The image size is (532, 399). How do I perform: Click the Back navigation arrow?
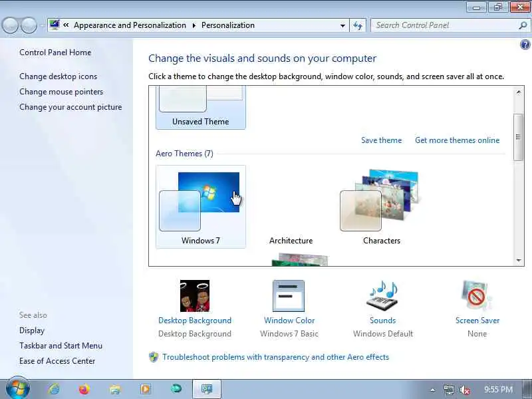click(x=10, y=25)
